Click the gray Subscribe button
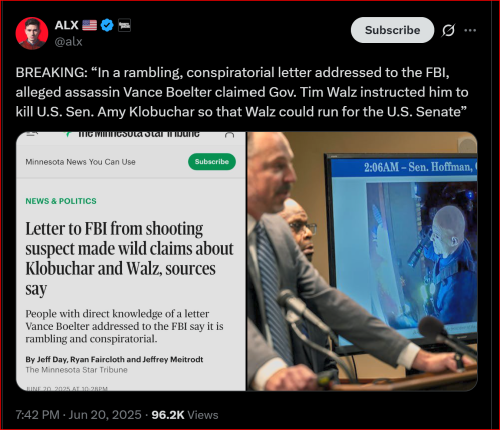This screenshot has height=430, width=500. 392,30
